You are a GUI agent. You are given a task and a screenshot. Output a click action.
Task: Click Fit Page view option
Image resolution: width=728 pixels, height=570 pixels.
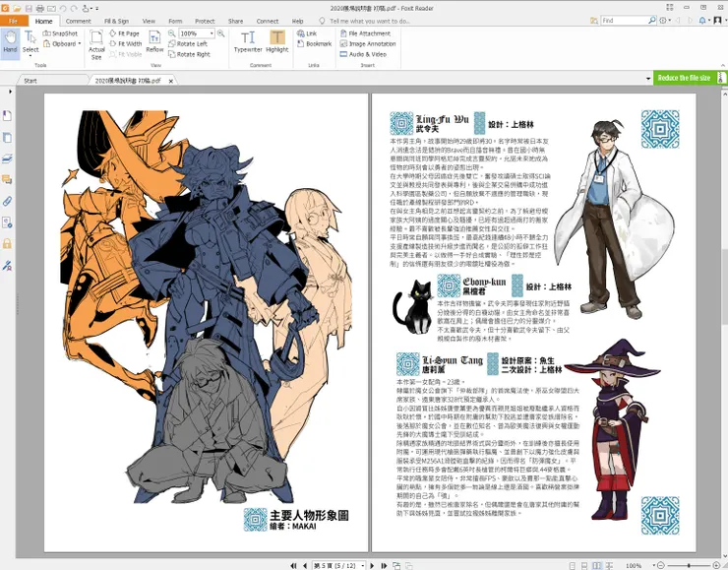tap(124, 33)
